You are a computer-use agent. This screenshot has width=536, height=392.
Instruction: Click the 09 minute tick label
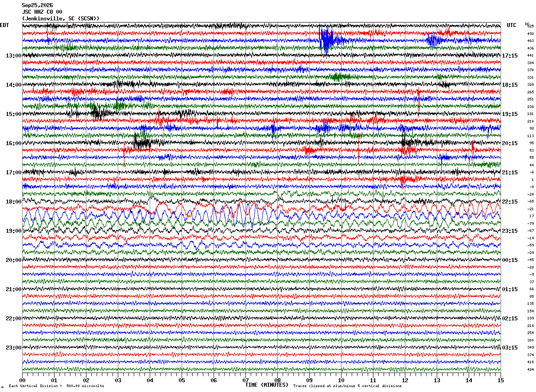pyautogui.click(x=309, y=380)
